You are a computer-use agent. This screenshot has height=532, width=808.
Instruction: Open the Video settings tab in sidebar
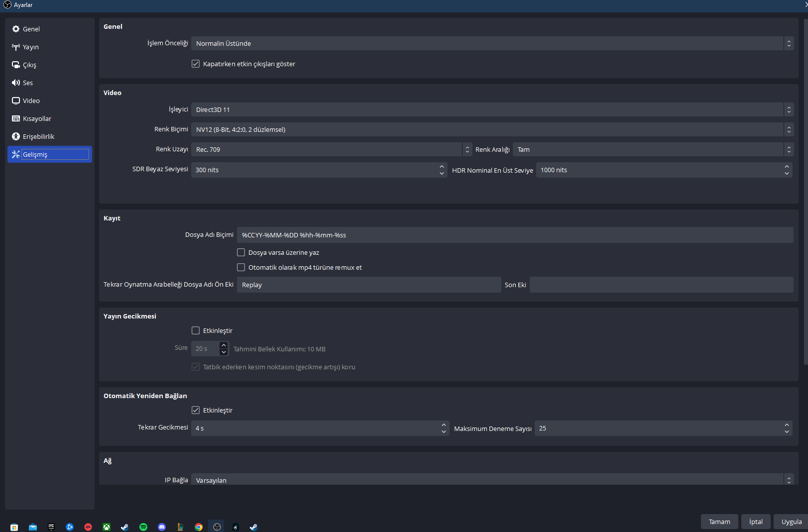pyautogui.click(x=50, y=101)
